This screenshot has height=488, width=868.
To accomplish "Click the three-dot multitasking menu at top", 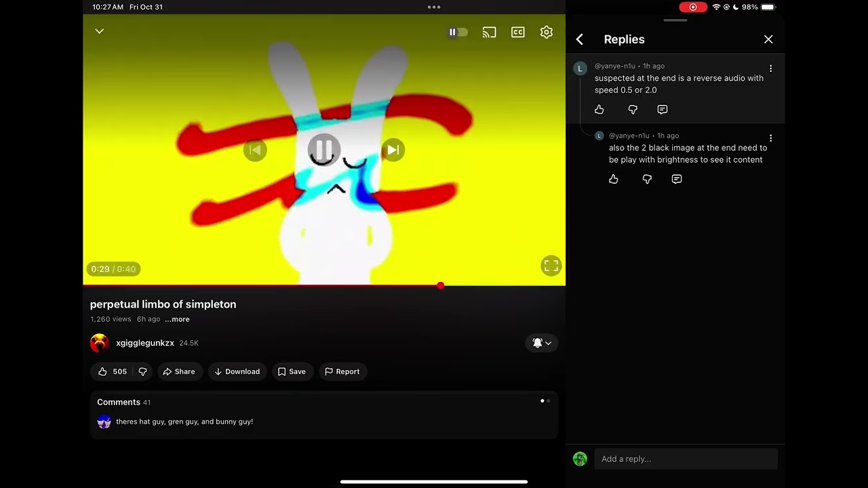I will pos(434,7).
